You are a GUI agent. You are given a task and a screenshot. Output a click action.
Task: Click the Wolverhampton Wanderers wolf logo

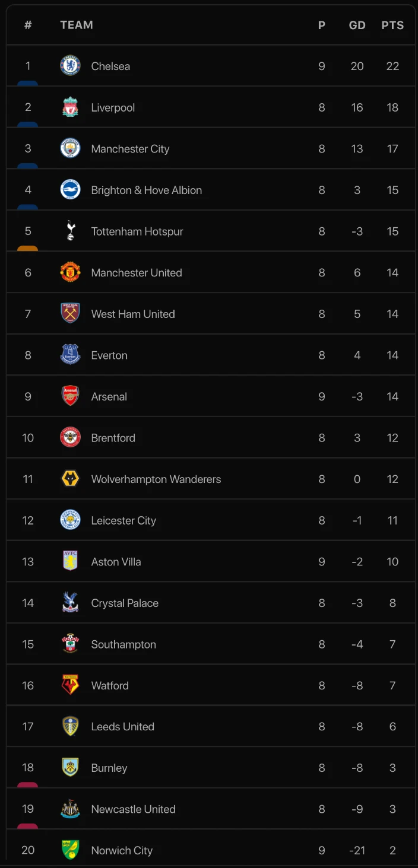pyautogui.click(x=70, y=479)
